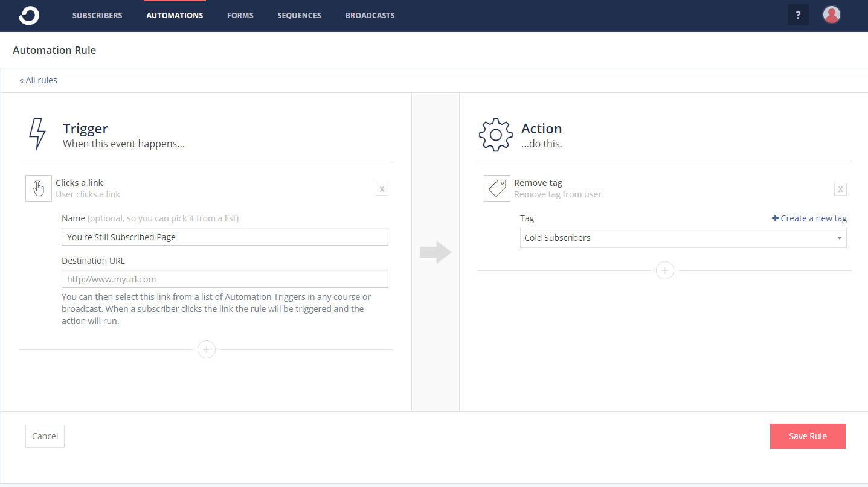The image size is (868, 487).
Task: Click the Cancel button
Action: pyautogui.click(x=45, y=436)
